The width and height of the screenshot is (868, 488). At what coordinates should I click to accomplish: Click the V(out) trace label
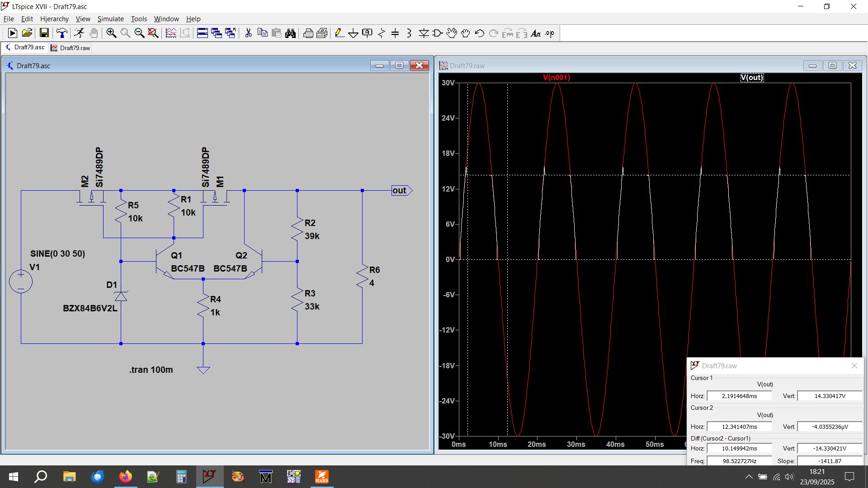coord(751,77)
